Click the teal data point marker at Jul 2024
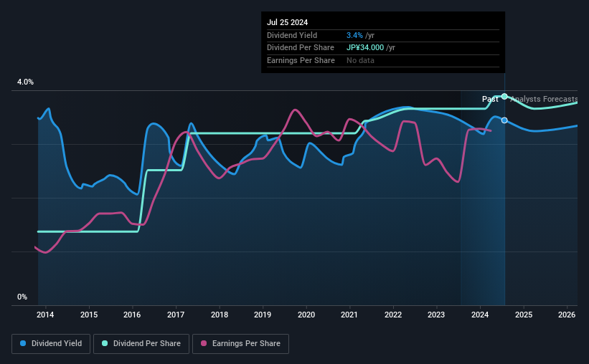 tap(504, 97)
